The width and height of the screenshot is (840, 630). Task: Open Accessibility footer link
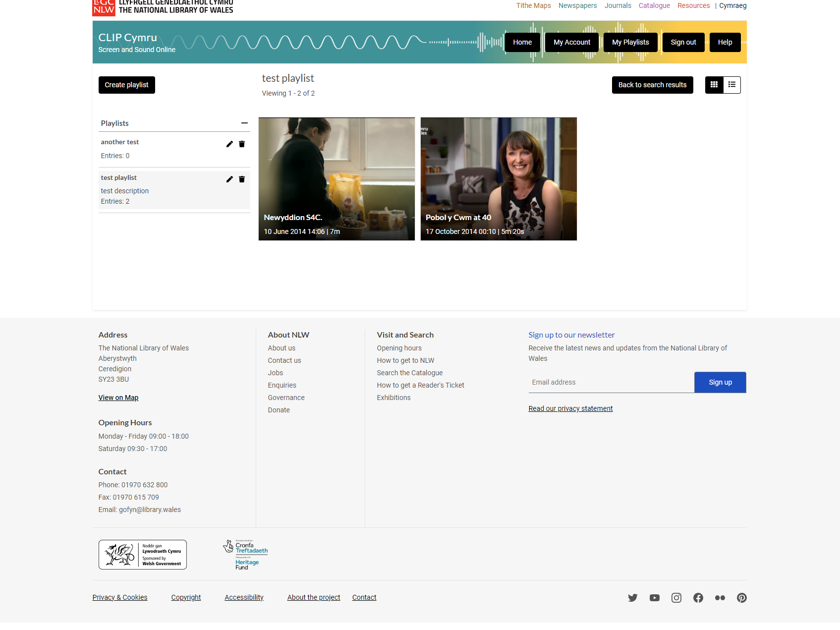(244, 597)
